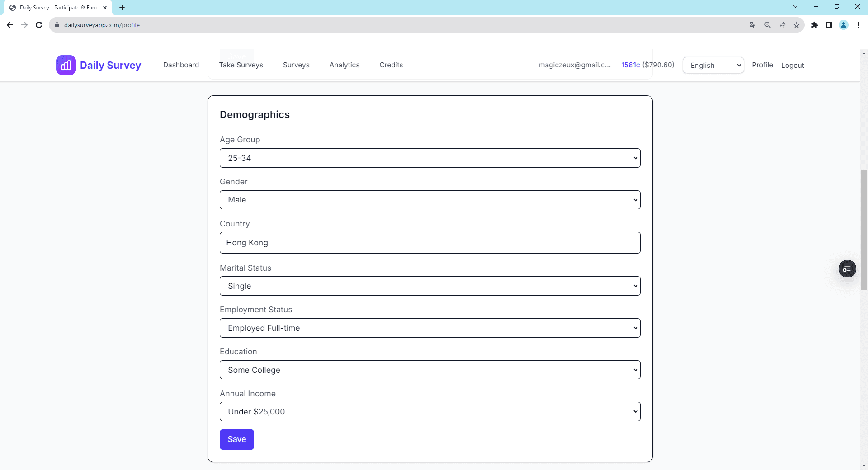868x470 pixels.
Task: Reload the page using the refresh icon
Action: tap(39, 25)
